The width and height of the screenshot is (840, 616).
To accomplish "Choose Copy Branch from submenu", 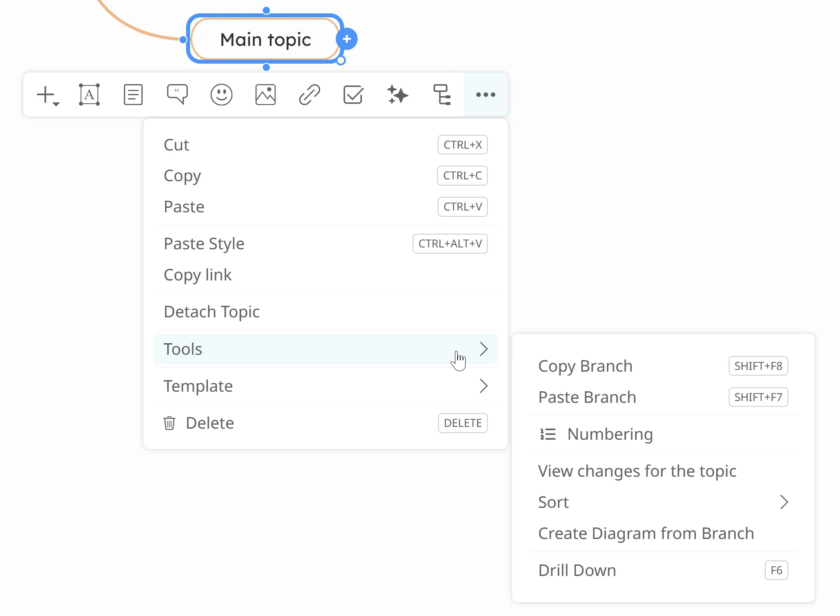I will point(585,366).
